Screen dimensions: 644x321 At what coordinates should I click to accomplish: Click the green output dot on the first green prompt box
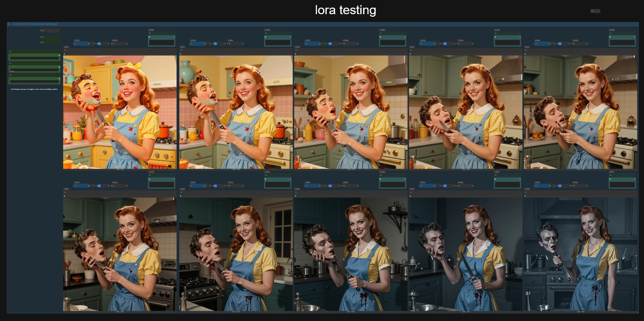pyautogui.click(x=59, y=55)
